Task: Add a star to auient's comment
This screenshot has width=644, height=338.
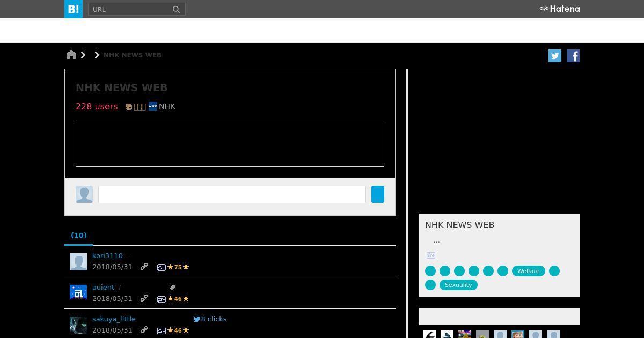Action: tap(161, 299)
